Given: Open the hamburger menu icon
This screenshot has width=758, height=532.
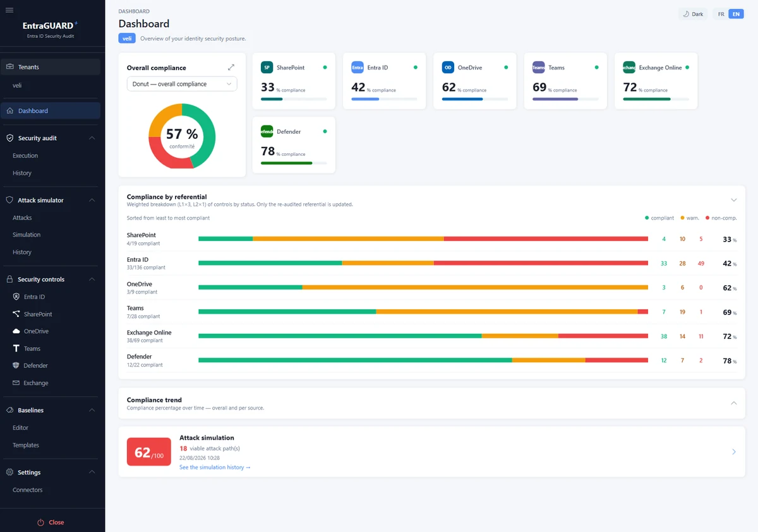Looking at the screenshot, I should [x=9, y=9].
